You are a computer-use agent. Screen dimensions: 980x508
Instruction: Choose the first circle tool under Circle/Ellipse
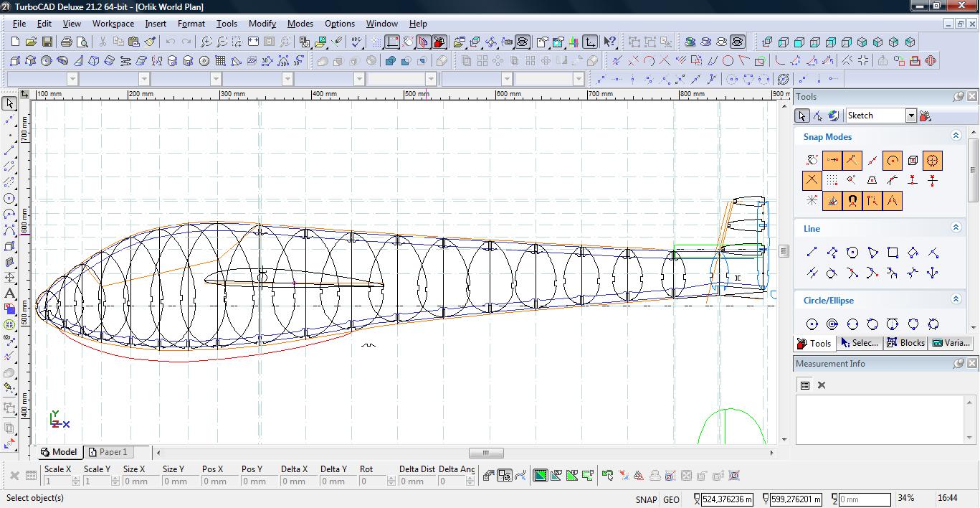point(812,324)
